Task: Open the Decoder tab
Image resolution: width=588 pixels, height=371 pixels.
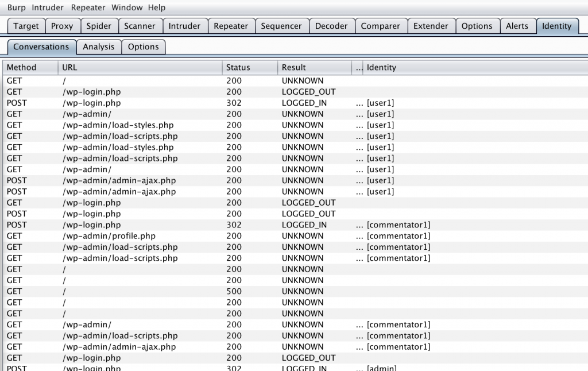Action: coord(331,26)
